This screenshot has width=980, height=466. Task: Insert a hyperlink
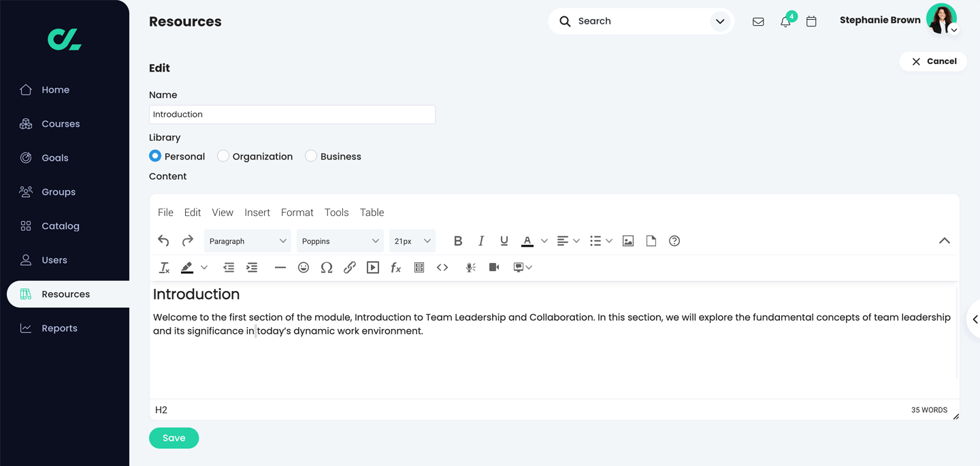pos(350,268)
